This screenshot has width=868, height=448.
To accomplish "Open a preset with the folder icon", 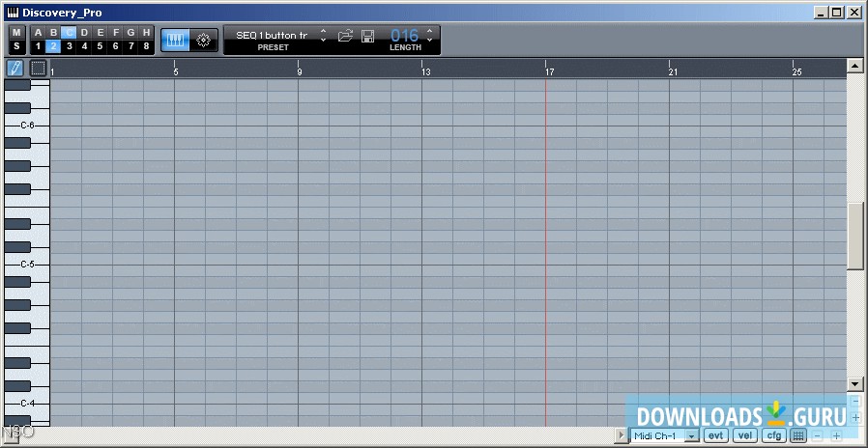I will tap(345, 36).
